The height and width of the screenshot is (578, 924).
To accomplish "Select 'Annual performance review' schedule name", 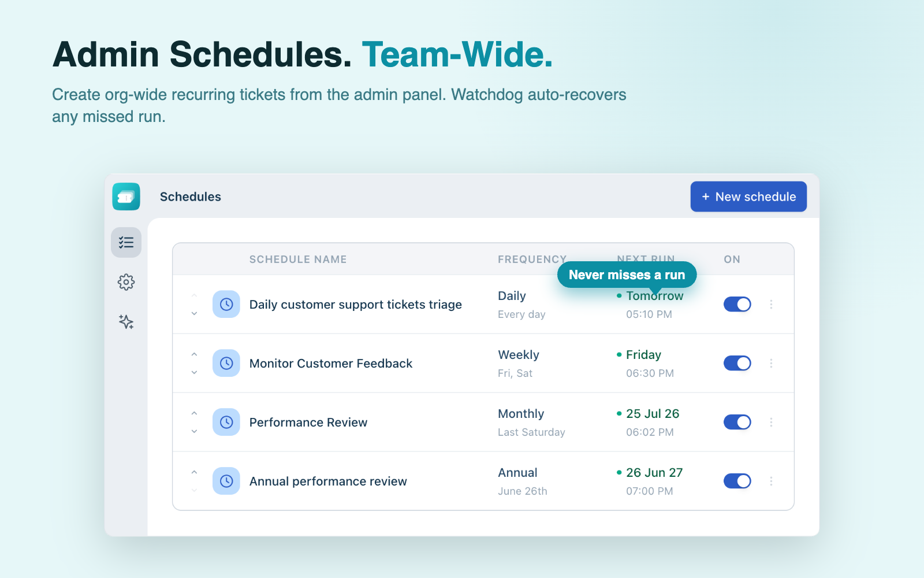I will tap(328, 481).
